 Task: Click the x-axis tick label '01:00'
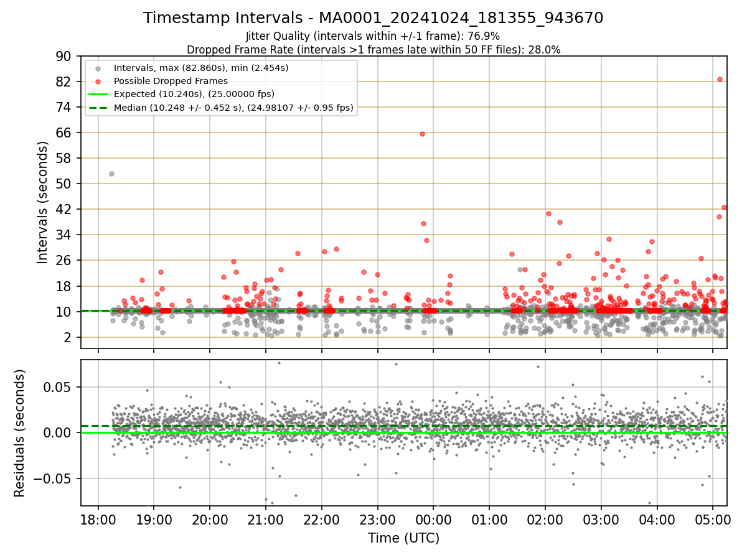489,520
